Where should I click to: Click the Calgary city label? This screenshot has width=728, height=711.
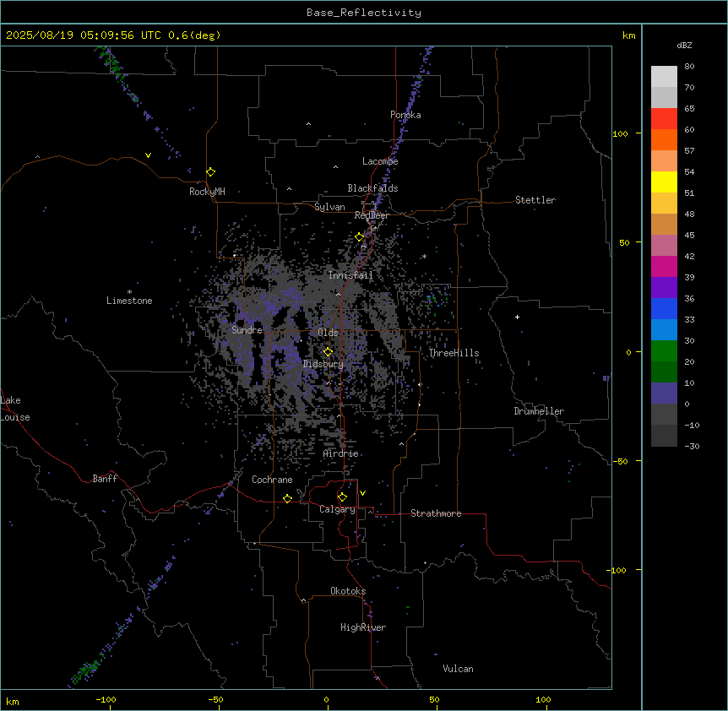(x=337, y=509)
